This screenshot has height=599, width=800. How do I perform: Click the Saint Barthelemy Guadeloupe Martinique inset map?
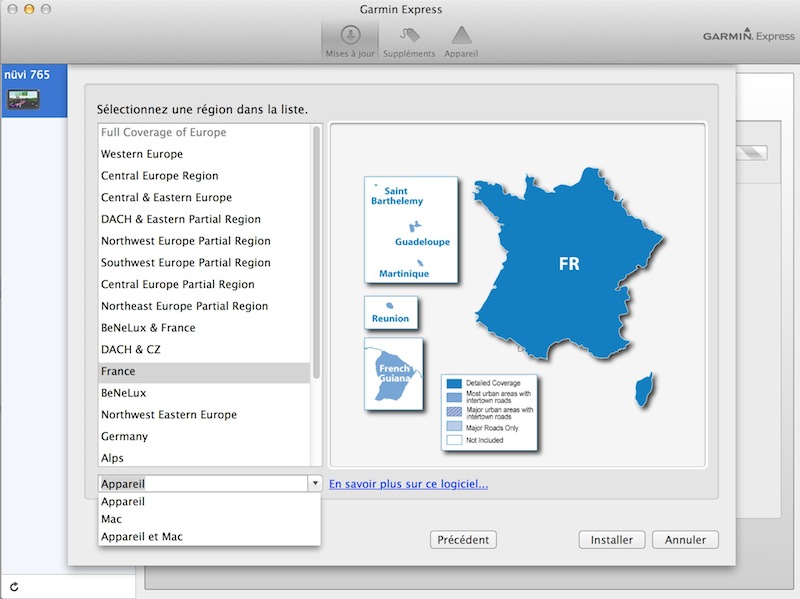click(411, 230)
